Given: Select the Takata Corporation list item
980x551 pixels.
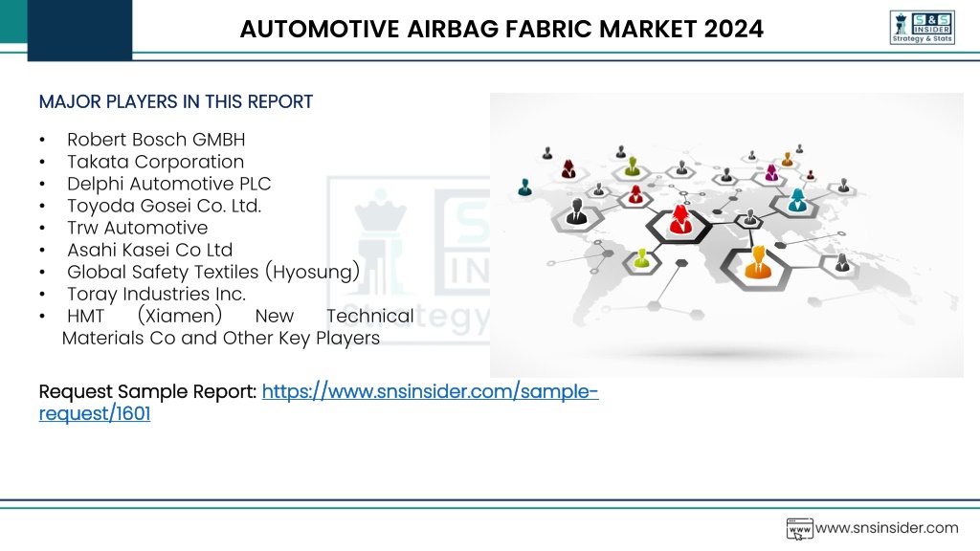Looking at the screenshot, I should pos(156,161).
